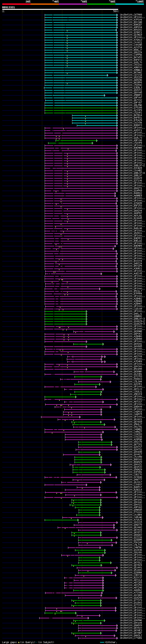Open the UniRef100_Q1ZXB1 label
The width and height of the screenshot is (146, 644).
[131, 374]
